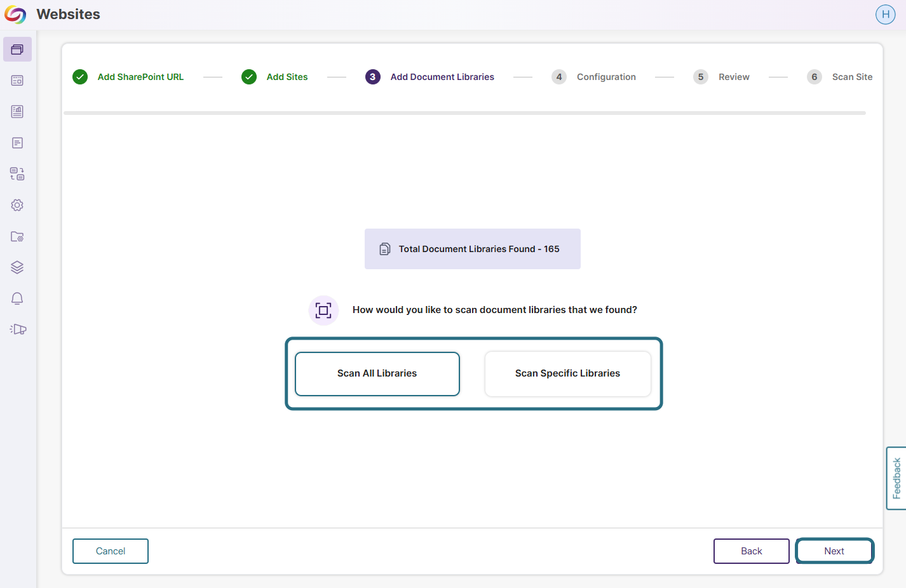Go to Add Sites step
Image resolution: width=906 pixels, height=588 pixels.
click(287, 77)
